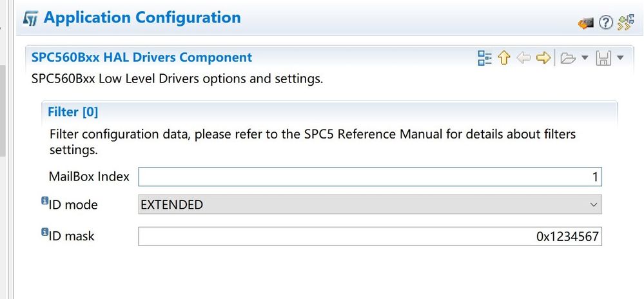Expand the dropdown arrow beside the open folder icon
The image size is (644, 299).
point(585,59)
